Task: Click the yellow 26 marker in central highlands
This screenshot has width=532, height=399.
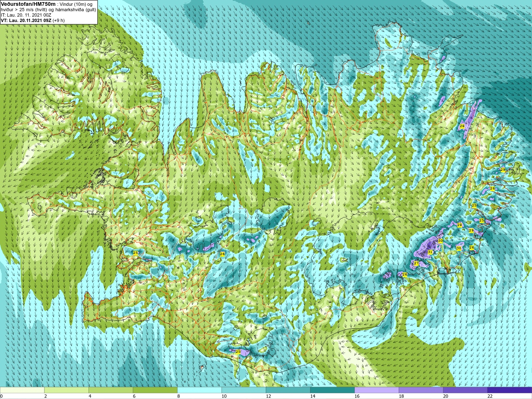Action: coord(222,254)
